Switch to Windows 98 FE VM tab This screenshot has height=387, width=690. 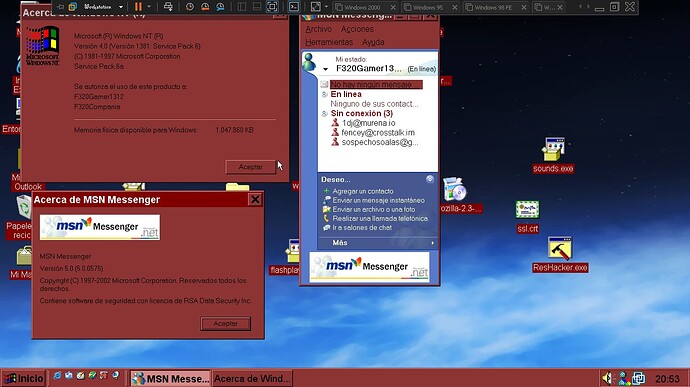click(x=492, y=7)
